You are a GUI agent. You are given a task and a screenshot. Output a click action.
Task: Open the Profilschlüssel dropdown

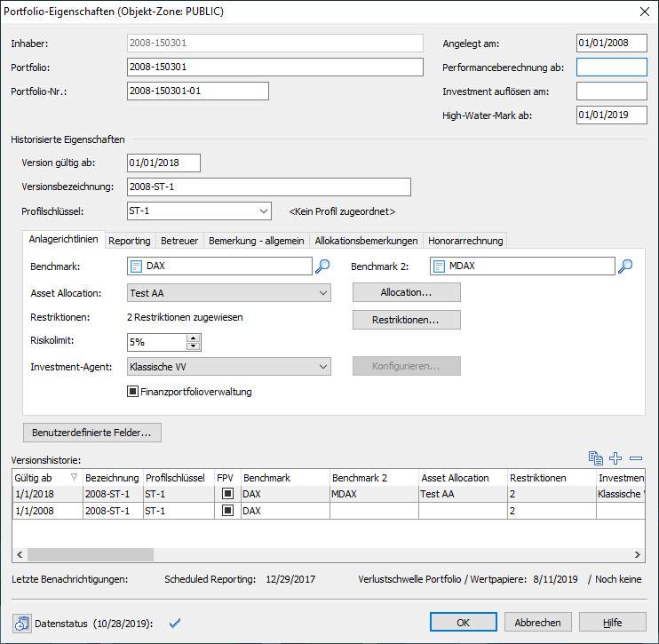(x=264, y=211)
